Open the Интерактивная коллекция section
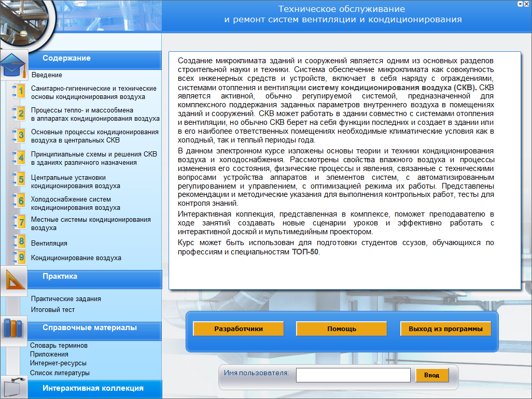 (93, 389)
